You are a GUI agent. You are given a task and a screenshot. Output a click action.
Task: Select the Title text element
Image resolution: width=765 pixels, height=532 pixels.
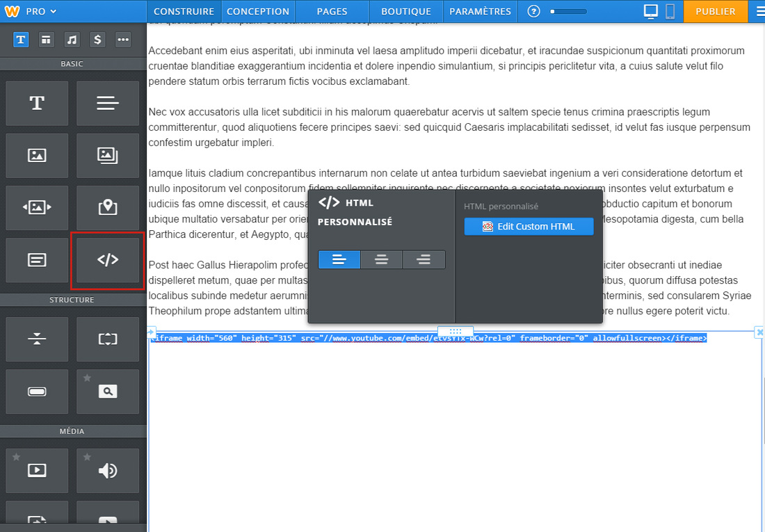pos(37,104)
